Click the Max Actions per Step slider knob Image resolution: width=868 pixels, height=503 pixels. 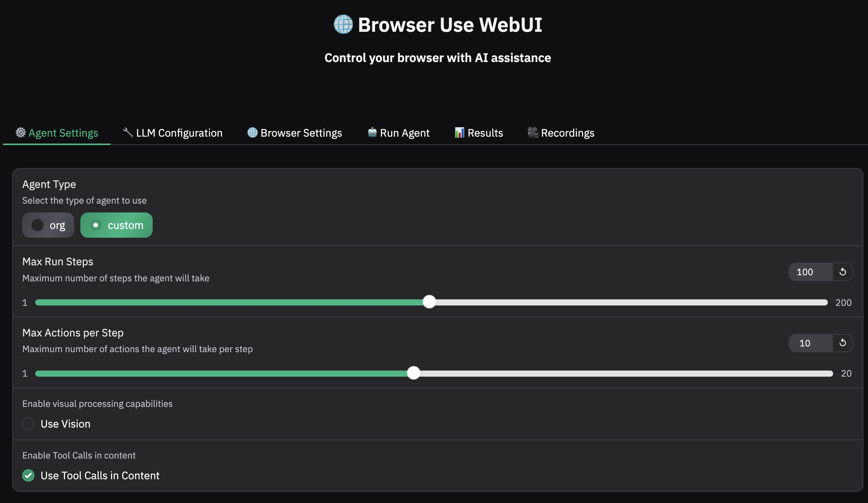413,373
